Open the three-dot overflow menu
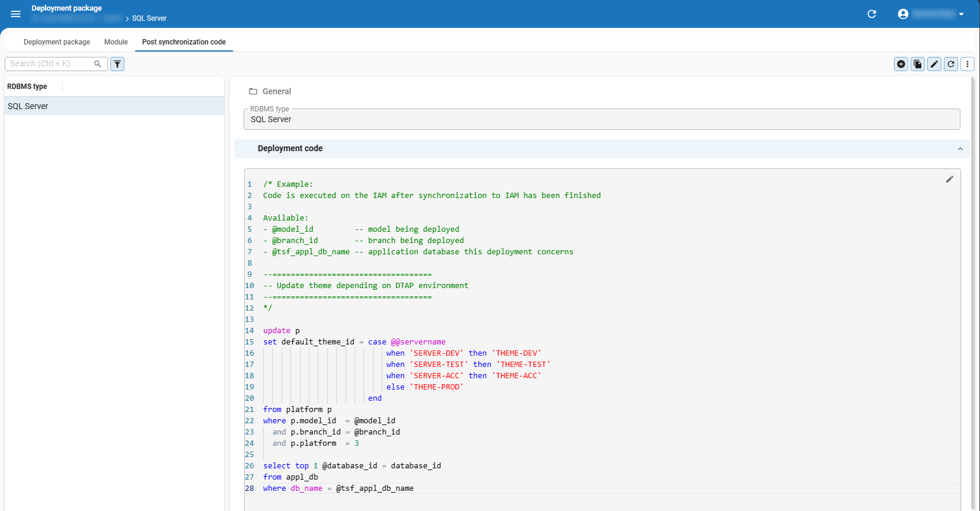This screenshot has height=511, width=980. [x=968, y=64]
